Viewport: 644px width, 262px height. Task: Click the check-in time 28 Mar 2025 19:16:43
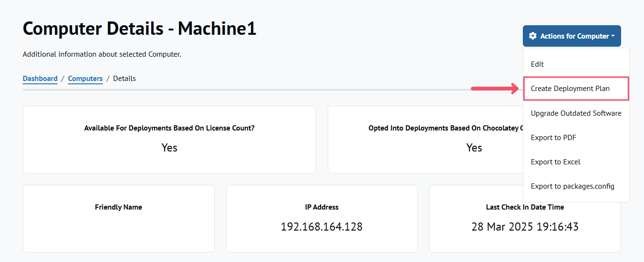click(525, 227)
